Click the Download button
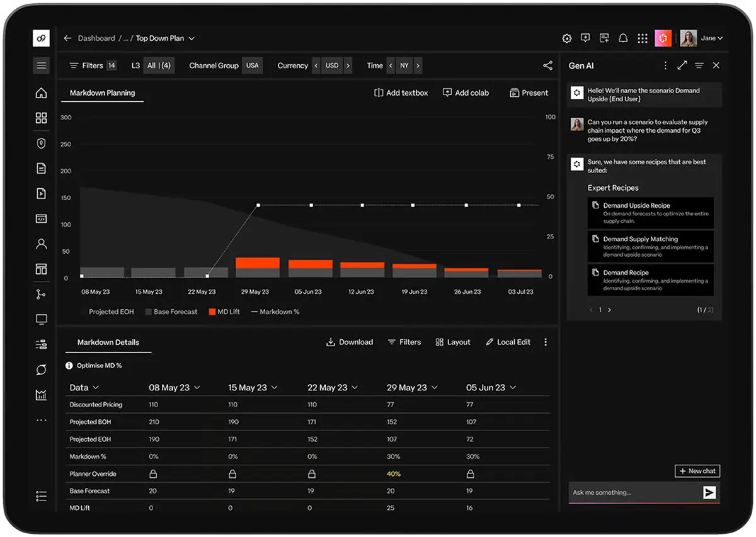Viewport: 756px width, 537px height. click(x=350, y=342)
